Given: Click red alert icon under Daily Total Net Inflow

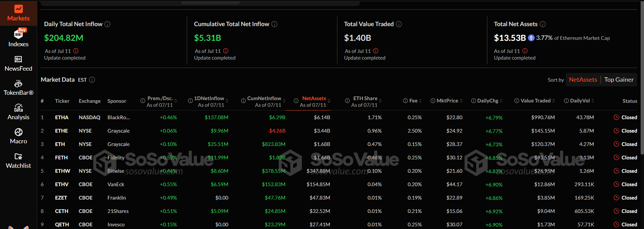Looking at the screenshot, I should (x=76, y=51).
